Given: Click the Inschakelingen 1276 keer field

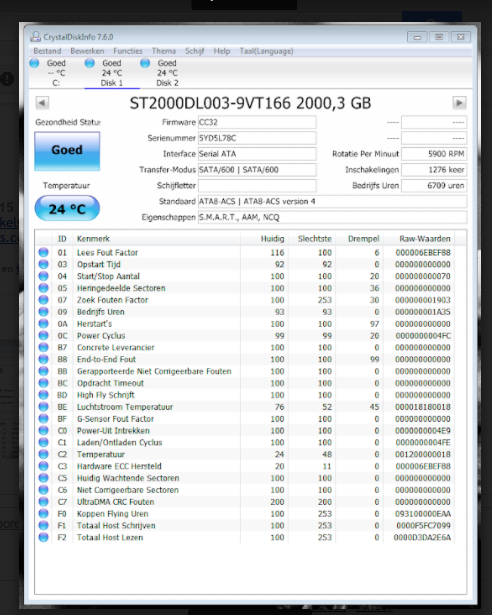Looking at the screenshot, I should [434, 169].
